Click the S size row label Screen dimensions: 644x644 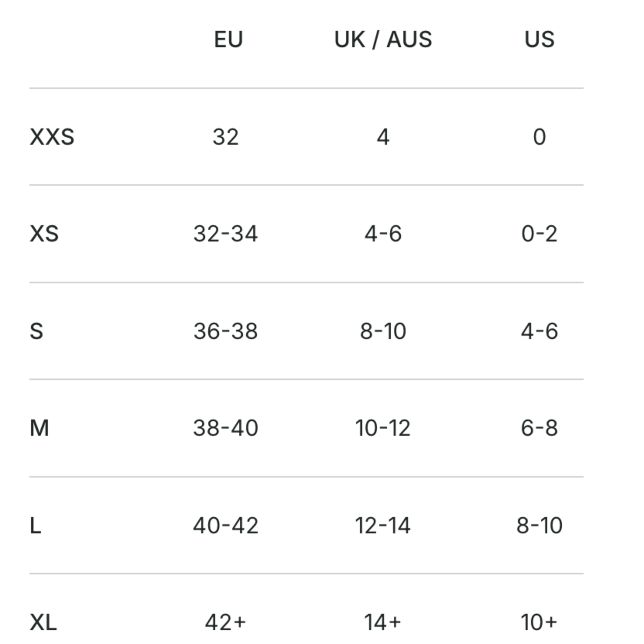pyautogui.click(x=36, y=331)
